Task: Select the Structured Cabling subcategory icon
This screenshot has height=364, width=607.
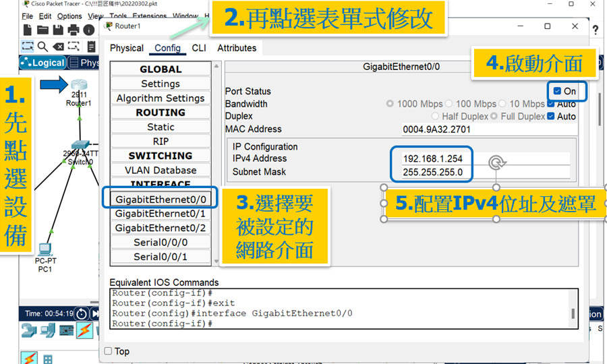Action: click(48, 359)
